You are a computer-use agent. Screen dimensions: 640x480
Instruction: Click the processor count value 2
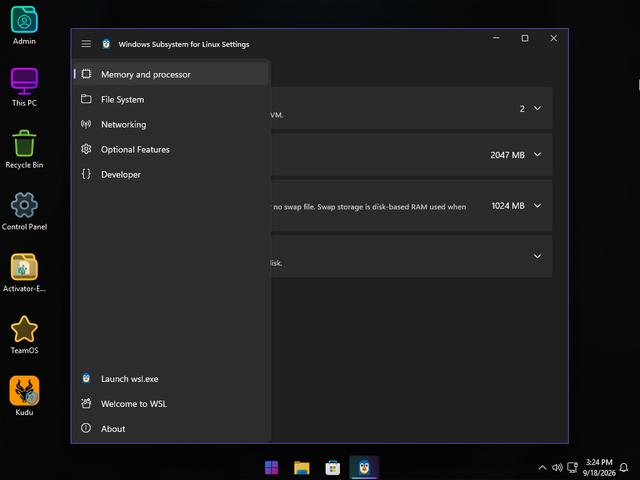coord(522,109)
